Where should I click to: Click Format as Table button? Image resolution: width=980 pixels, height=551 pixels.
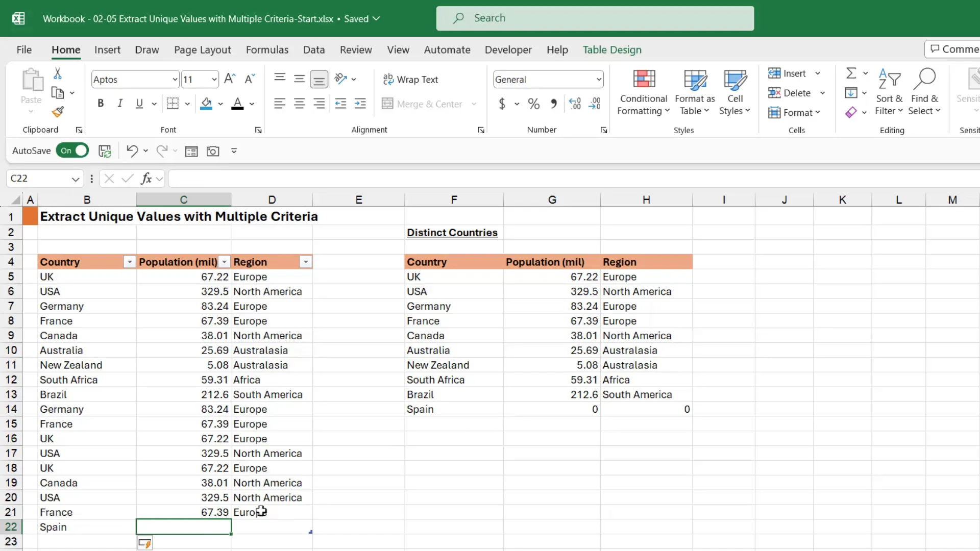coord(695,93)
